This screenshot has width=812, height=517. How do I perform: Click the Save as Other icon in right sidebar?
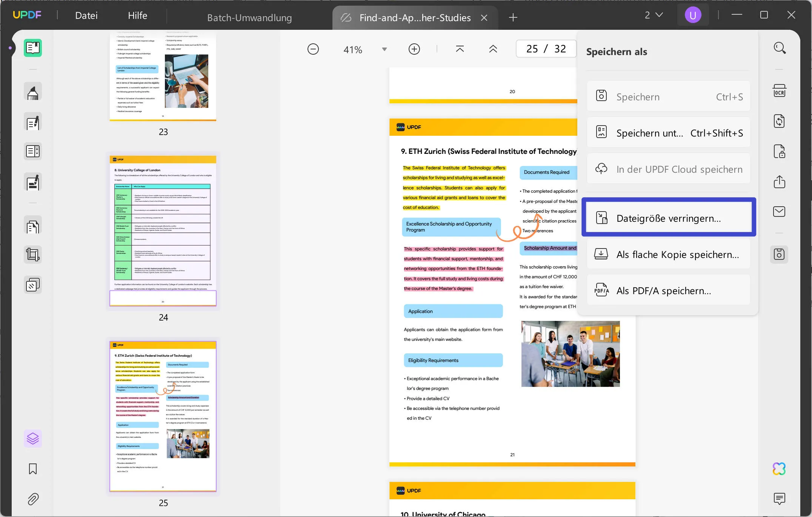780,255
